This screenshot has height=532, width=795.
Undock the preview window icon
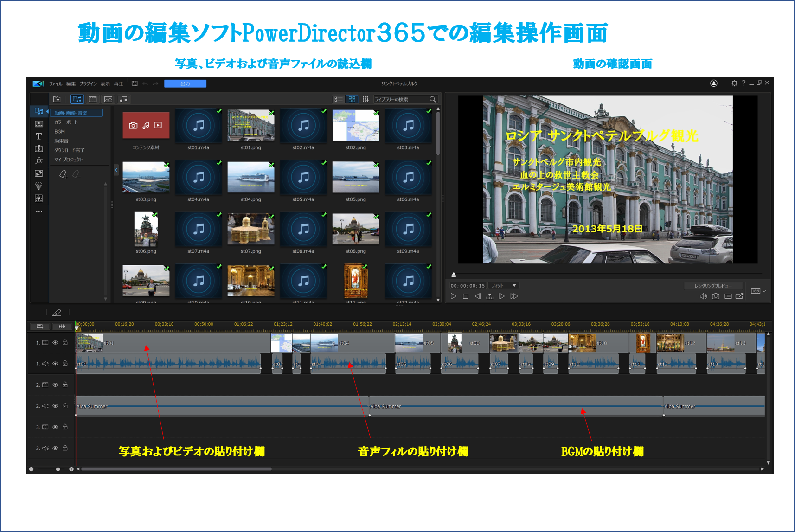tap(739, 296)
